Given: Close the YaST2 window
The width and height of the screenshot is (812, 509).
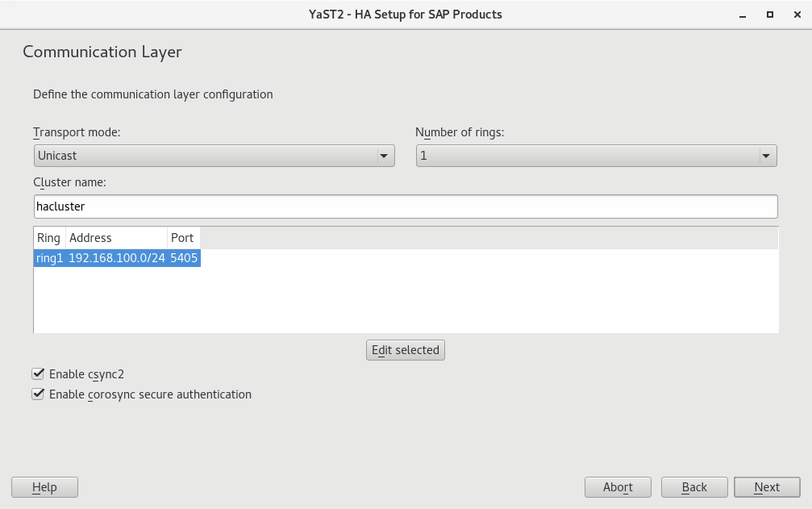Looking at the screenshot, I should pyautogui.click(x=796, y=15).
